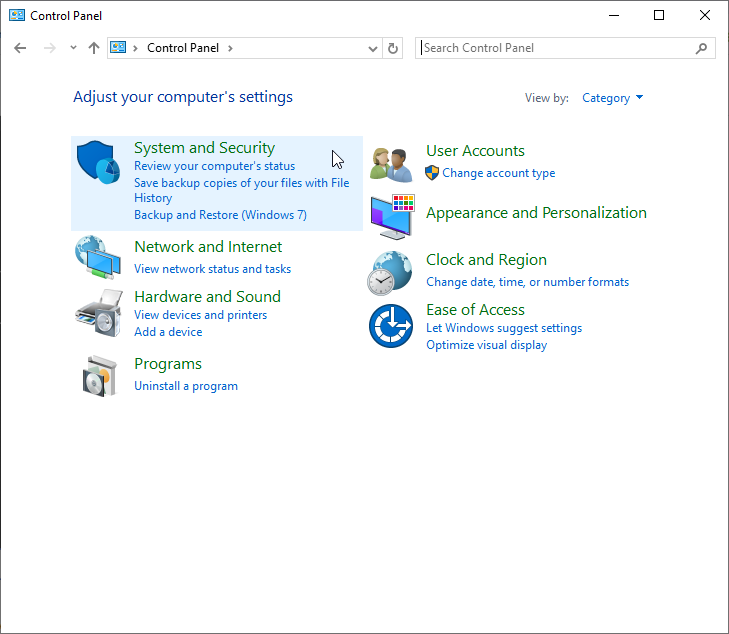Open Hardware and Sound category

pyautogui.click(x=207, y=297)
